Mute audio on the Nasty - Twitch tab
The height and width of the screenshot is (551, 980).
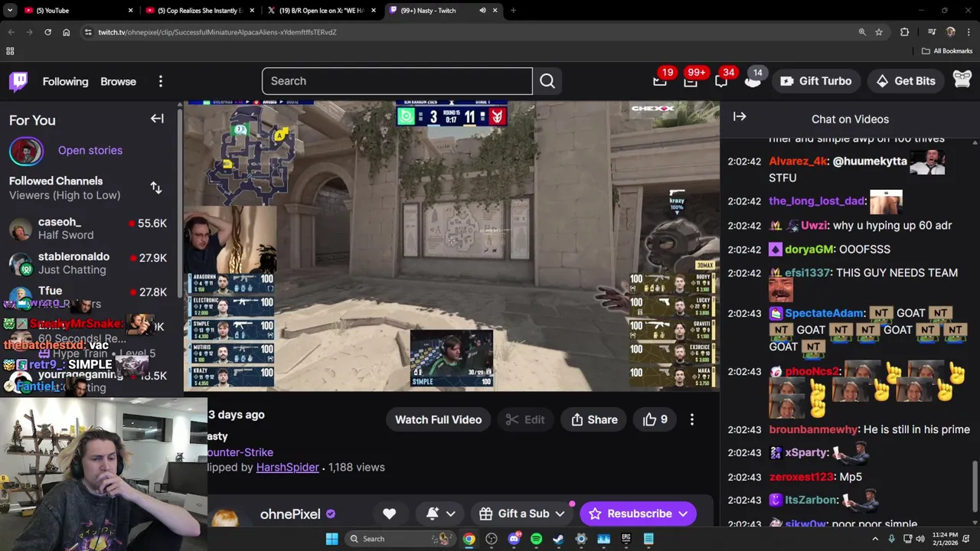point(482,11)
